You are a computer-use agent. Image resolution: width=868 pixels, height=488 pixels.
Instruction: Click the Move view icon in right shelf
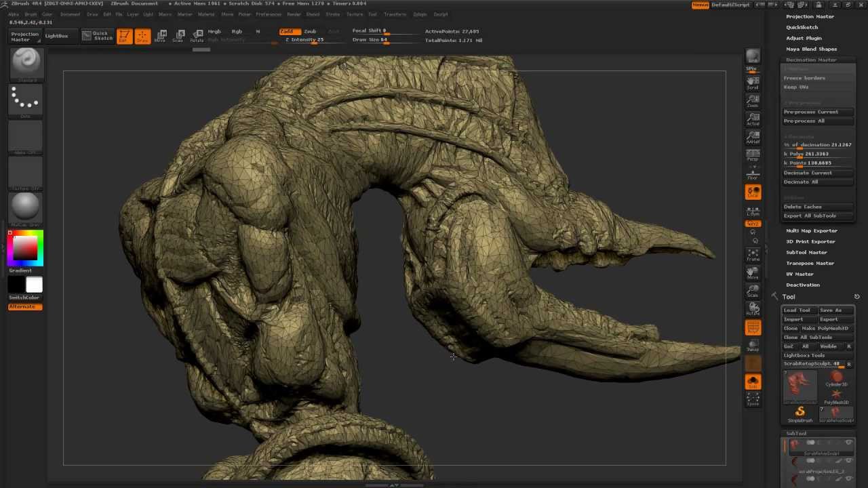point(753,273)
